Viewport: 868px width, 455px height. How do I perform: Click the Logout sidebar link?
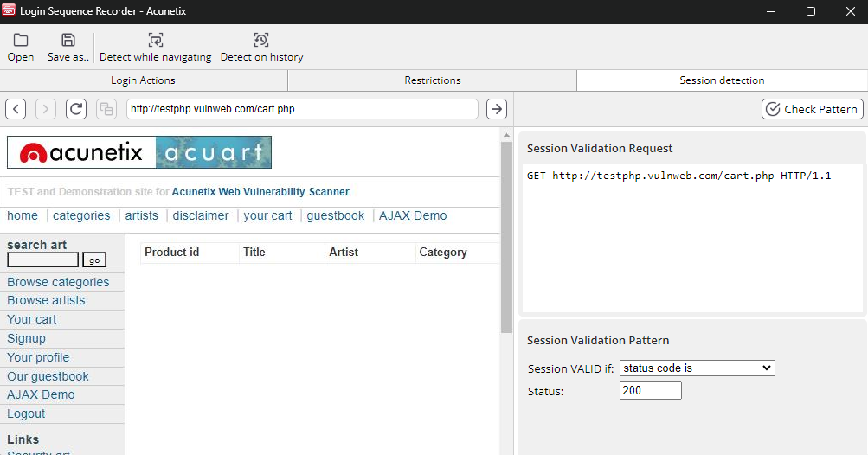[x=26, y=413]
